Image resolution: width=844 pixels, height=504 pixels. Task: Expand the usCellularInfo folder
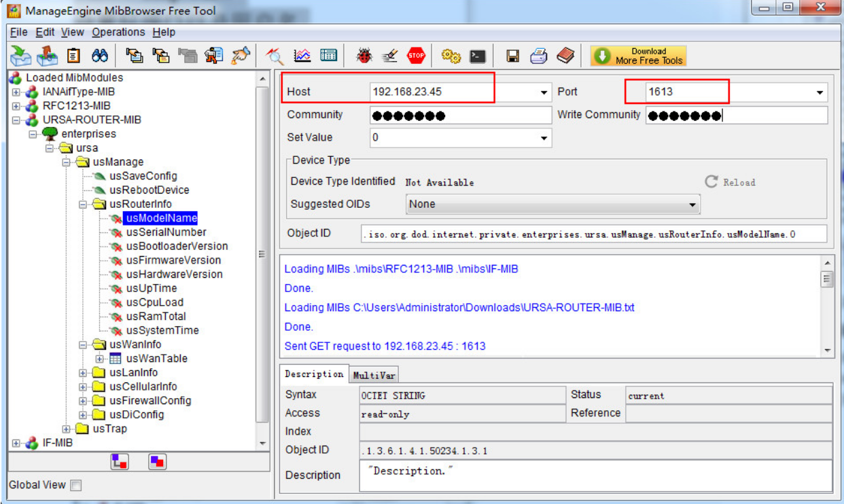coord(83,387)
